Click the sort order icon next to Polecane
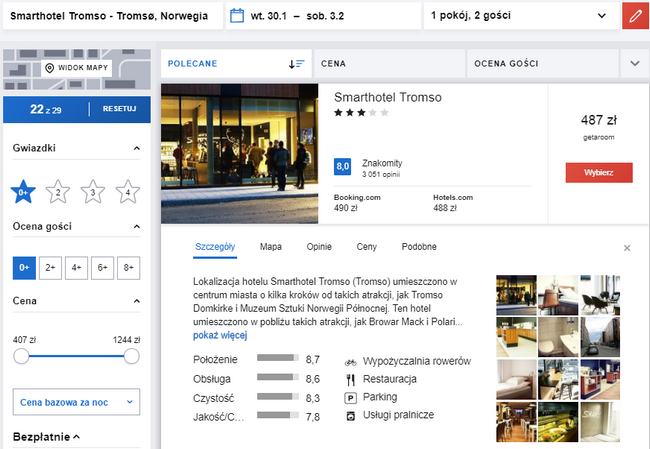 click(296, 64)
